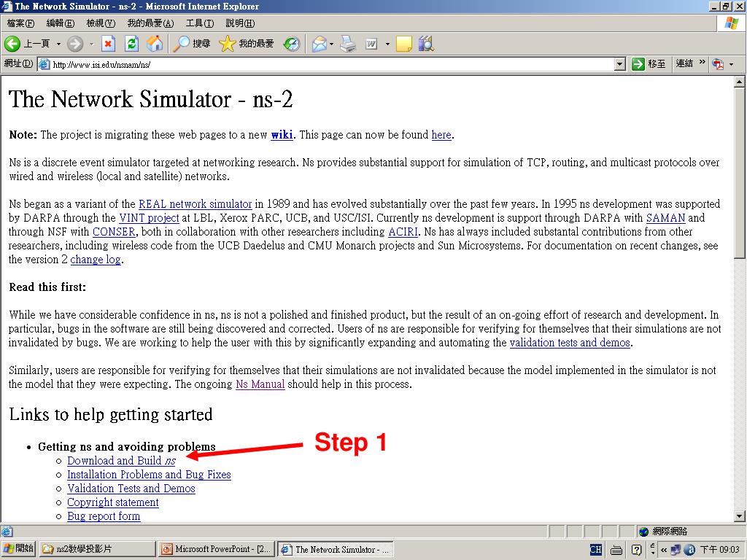Open the REAL network simulator link
The image size is (747, 560).
click(x=195, y=204)
